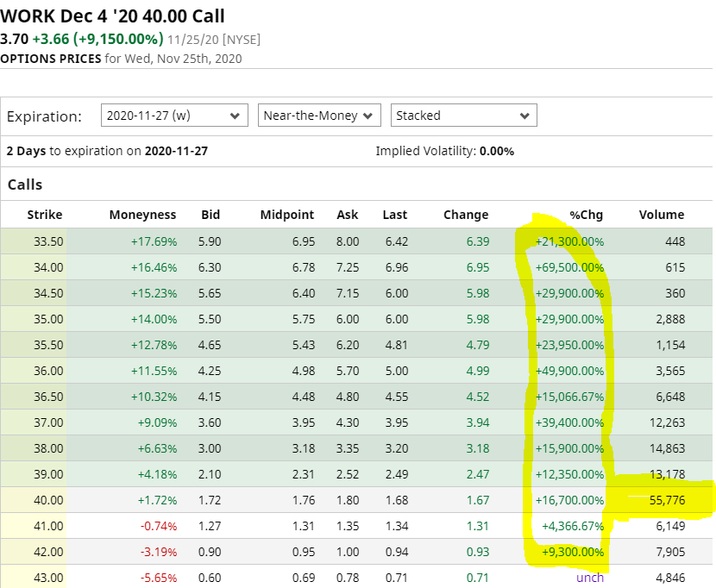
Task: Sort by Midpoint column header
Action: coord(287,215)
